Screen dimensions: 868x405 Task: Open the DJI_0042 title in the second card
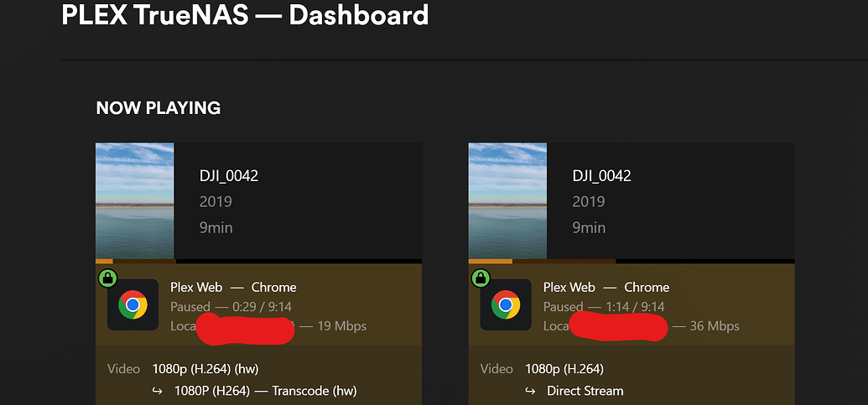602,176
